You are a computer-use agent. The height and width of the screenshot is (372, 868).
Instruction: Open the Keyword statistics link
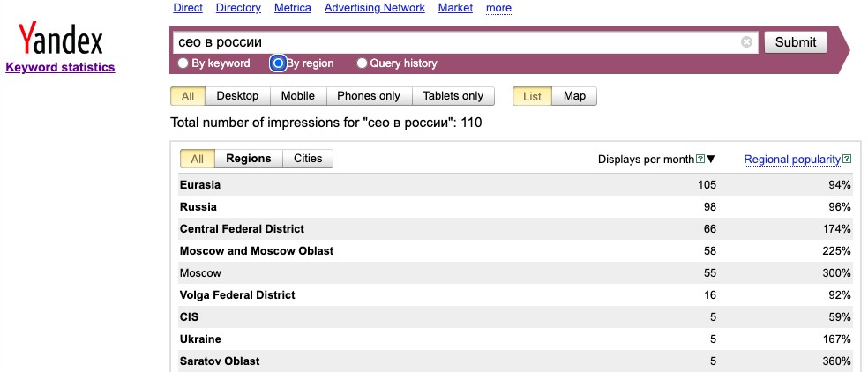click(x=60, y=68)
